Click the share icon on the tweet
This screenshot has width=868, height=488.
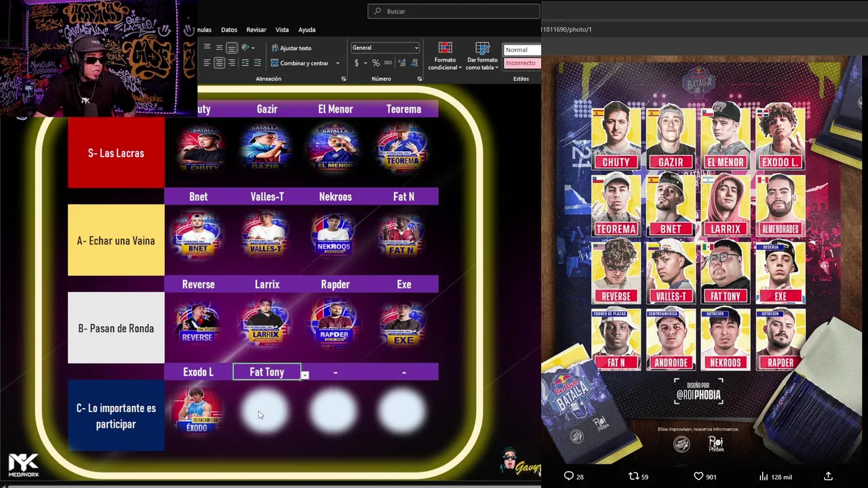[828, 476]
